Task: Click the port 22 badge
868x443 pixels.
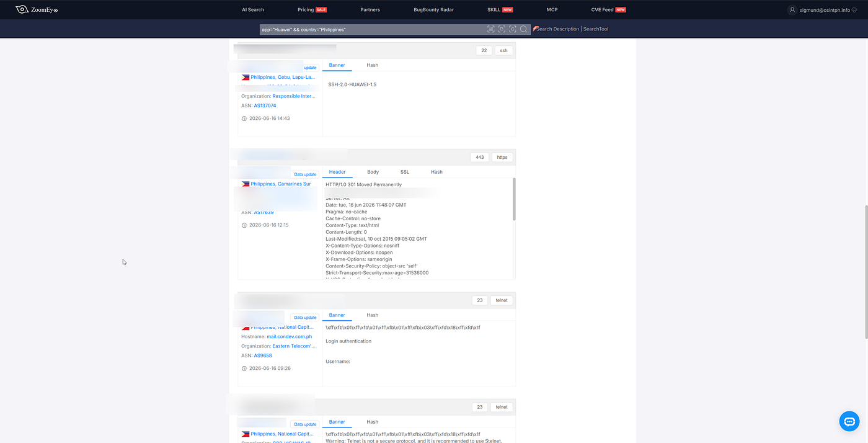Action: click(484, 51)
